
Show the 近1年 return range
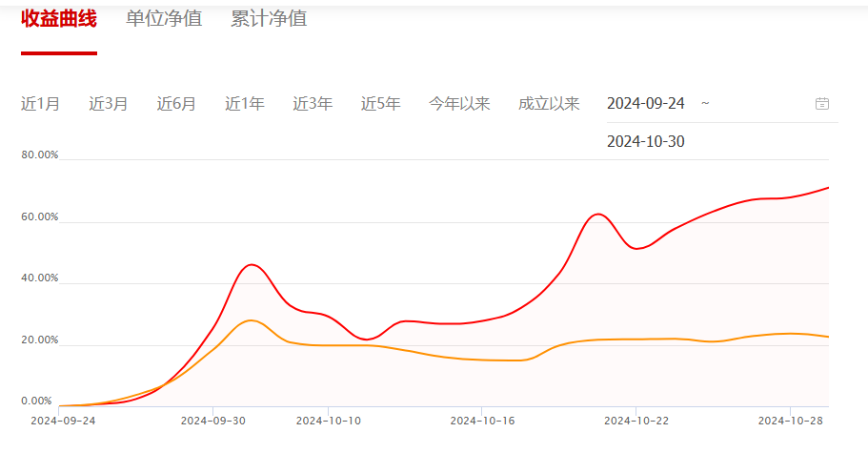click(x=245, y=104)
